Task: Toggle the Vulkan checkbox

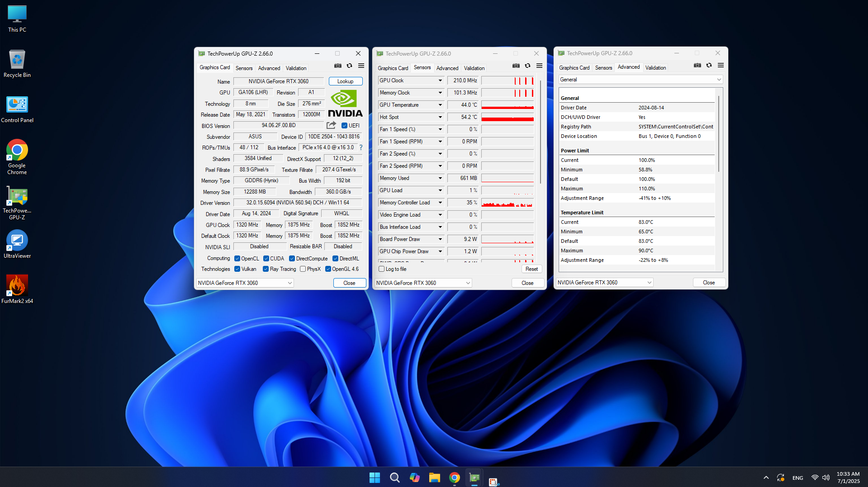Action: click(237, 269)
